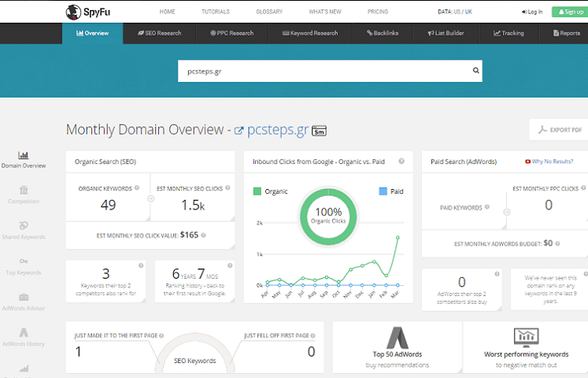Screen dimensions: 588x378
Task: Click the Export PDF button
Action: (x=559, y=130)
